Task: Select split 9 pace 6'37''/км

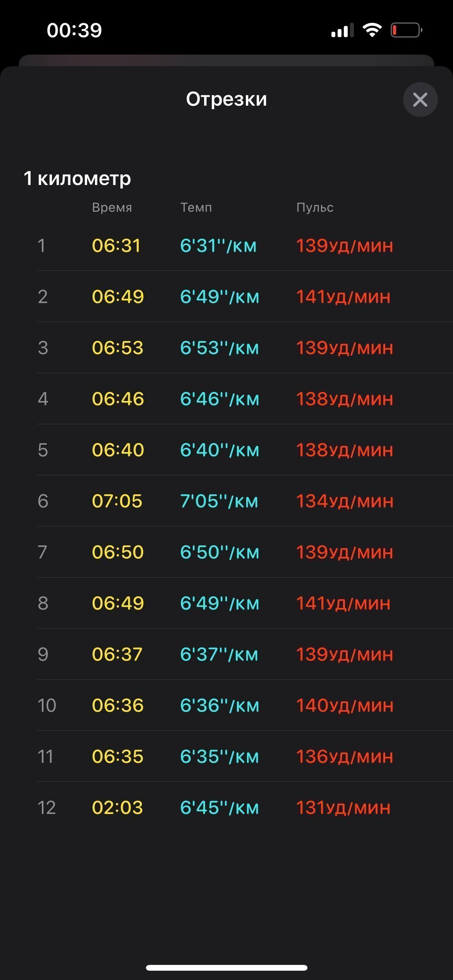Action: pyautogui.click(x=219, y=654)
